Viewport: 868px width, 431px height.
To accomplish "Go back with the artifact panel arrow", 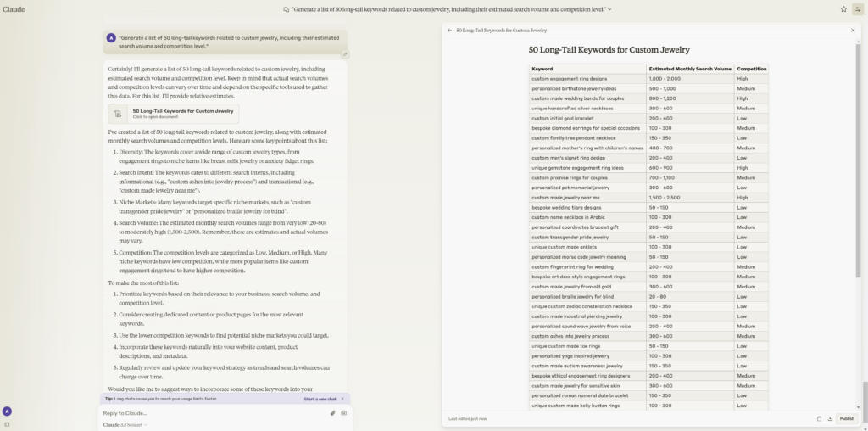I will point(449,31).
